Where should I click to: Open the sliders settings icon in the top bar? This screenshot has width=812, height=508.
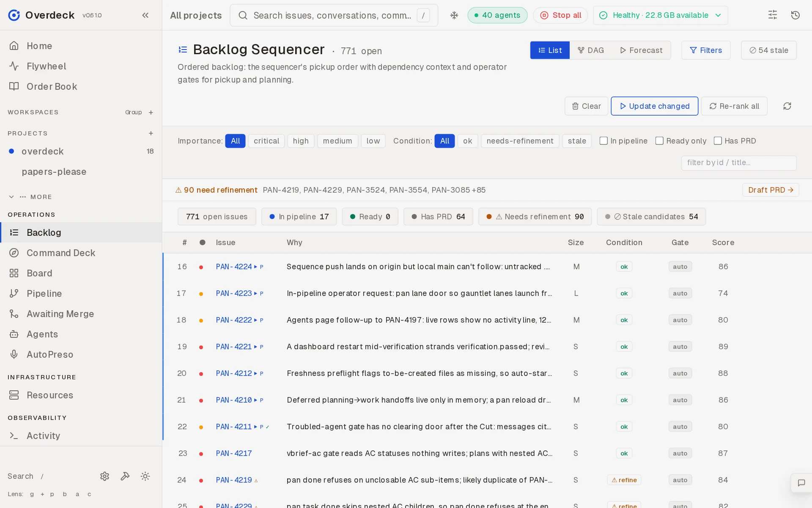pos(773,15)
